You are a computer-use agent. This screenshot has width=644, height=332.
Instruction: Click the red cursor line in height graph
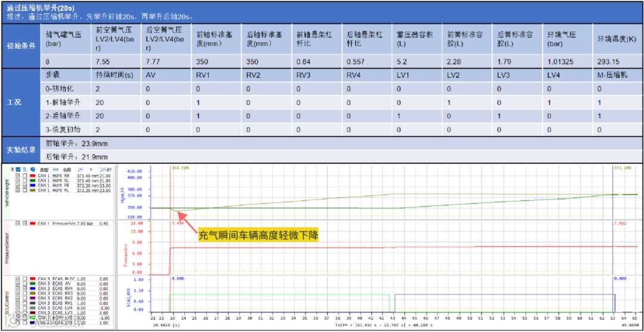(x=169, y=193)
